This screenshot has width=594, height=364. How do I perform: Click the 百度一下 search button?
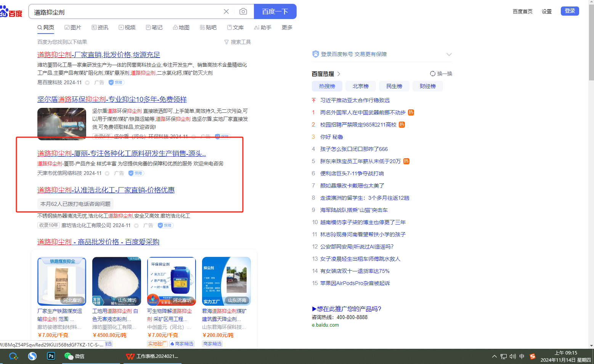point(275,11)
